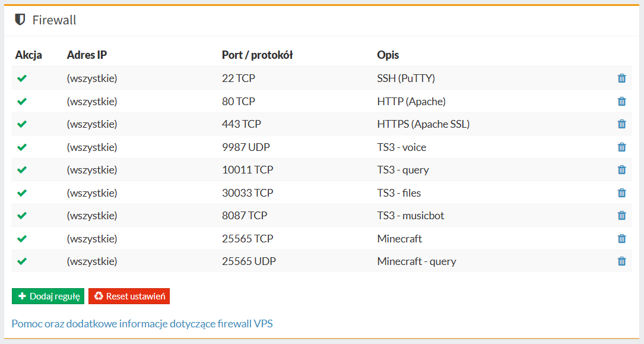
Task: Click green checkmark for 22 TCP rule
Action: (x=22, y=78)
